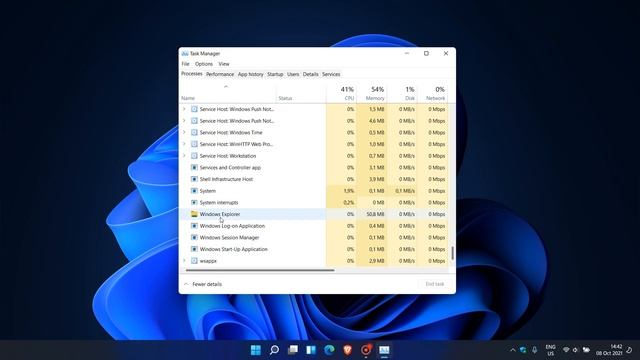This screenshot has height=360, width=640.
Task: Sort by the Memory column header
Action: 371,93
